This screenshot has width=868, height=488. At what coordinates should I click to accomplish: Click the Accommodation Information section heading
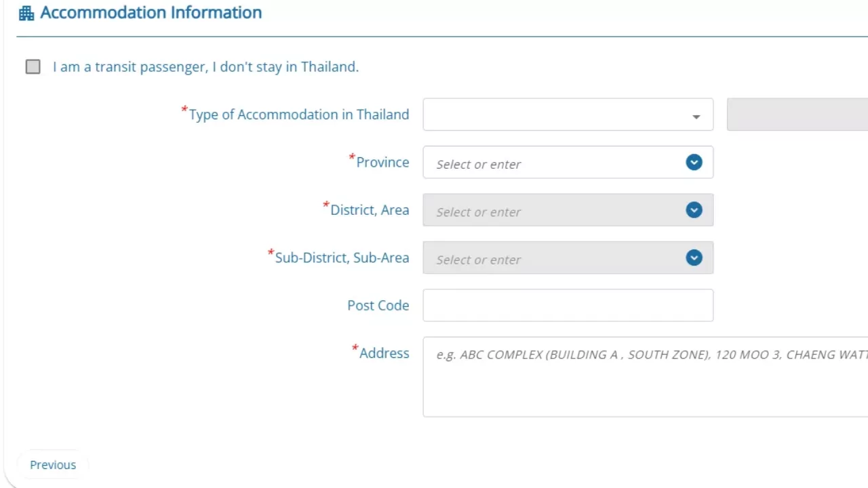(x=151, y=13)
